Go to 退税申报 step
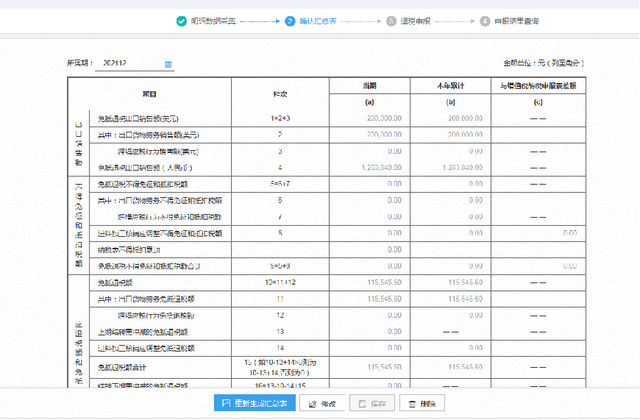The width and height of the screenshot is (640, 420). click(x=416, y=21)
